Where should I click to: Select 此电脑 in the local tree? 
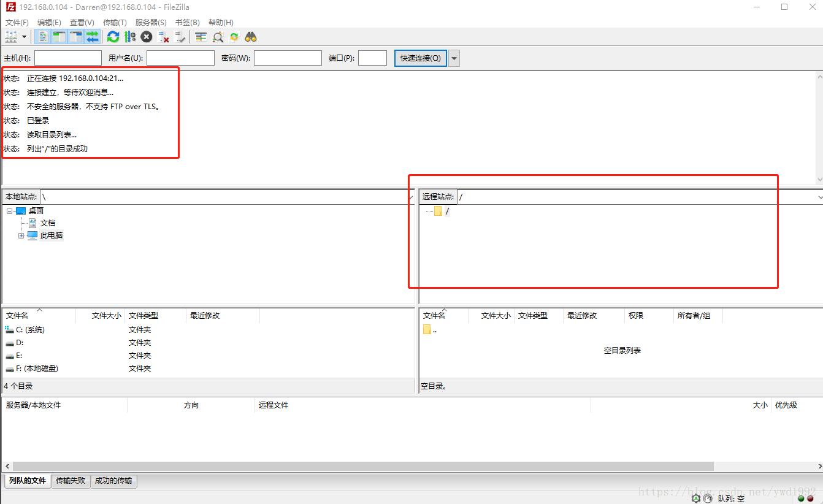coord(52,235)
